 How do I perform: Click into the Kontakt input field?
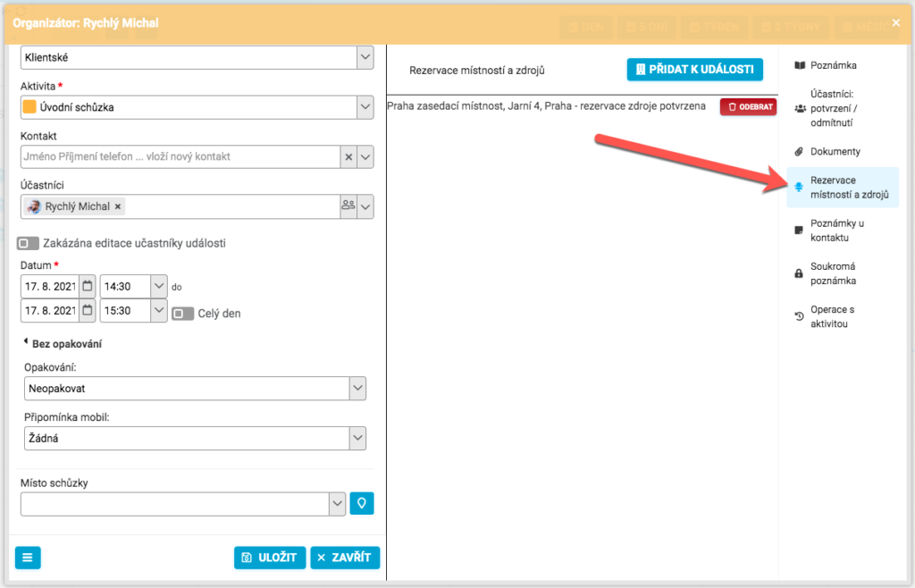[x=180, y=157]
